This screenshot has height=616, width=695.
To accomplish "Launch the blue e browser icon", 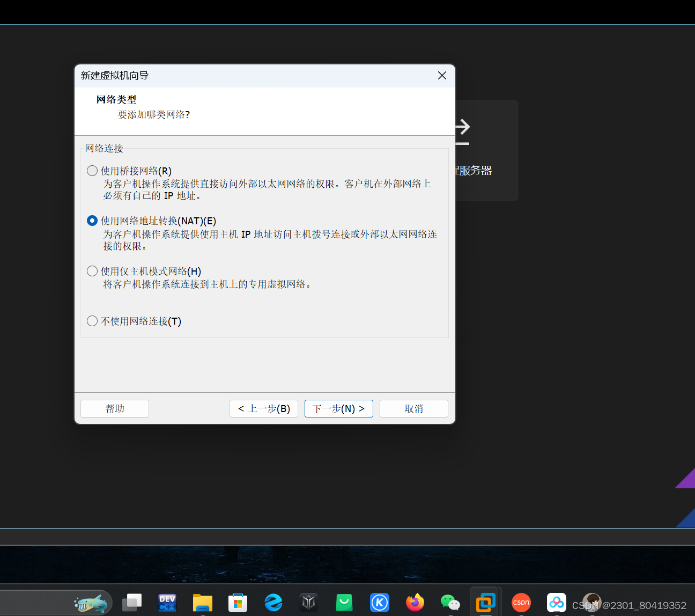I will click(x=273, y=603).
